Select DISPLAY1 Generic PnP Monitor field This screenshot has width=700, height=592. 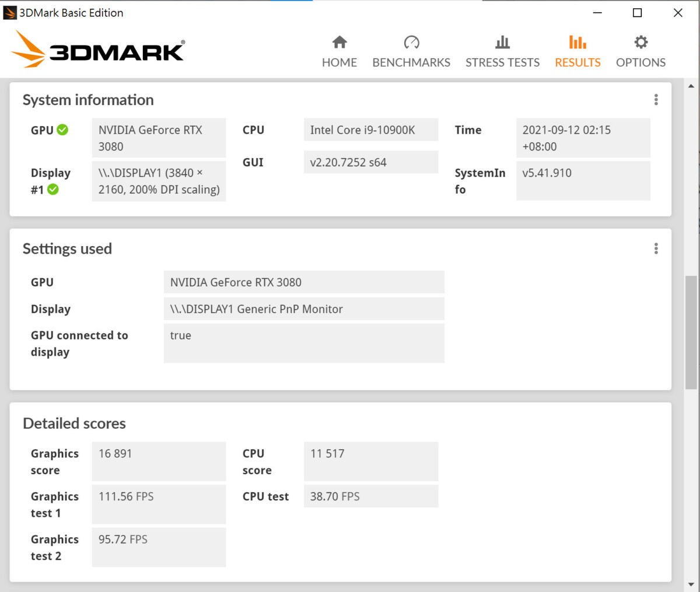[304, 309]
